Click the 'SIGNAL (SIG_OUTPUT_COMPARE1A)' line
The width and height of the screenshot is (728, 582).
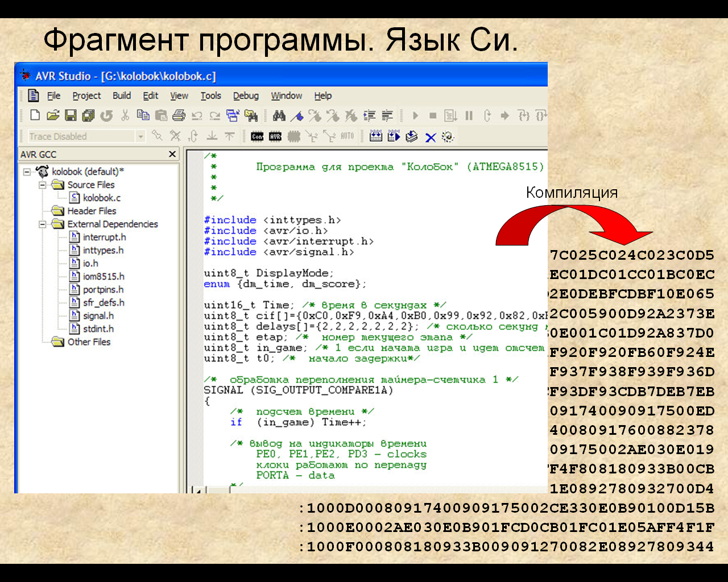coord(299,390)
